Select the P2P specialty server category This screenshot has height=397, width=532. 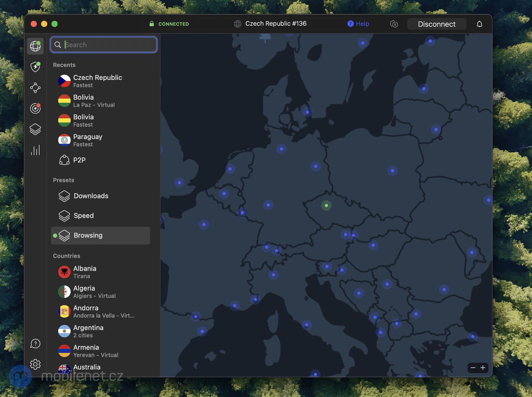coord(79,160)
